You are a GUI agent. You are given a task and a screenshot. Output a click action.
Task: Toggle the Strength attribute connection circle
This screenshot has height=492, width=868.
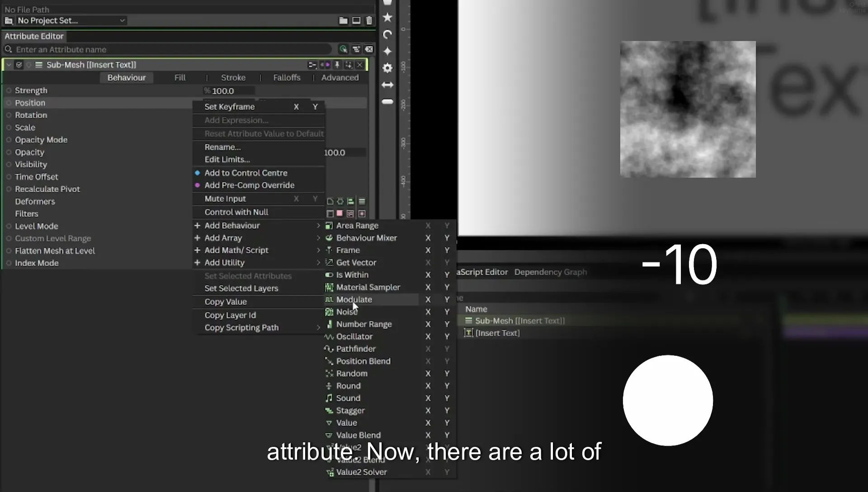9,90
